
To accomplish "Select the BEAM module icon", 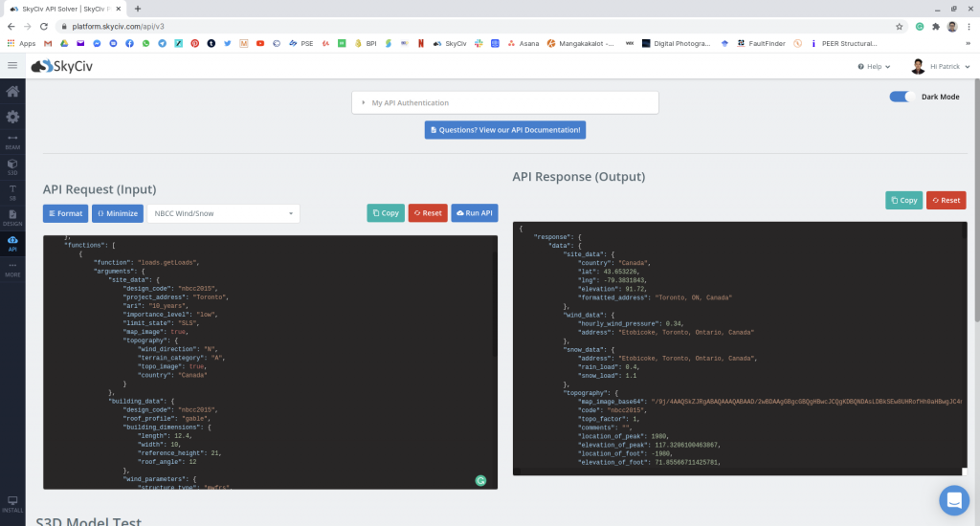I will [12, 142].
